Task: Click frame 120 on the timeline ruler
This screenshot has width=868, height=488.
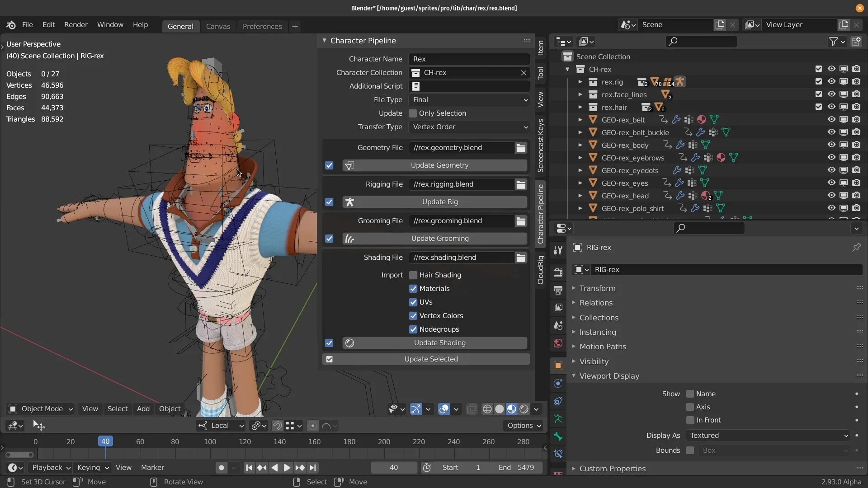Action: (245, 441)
